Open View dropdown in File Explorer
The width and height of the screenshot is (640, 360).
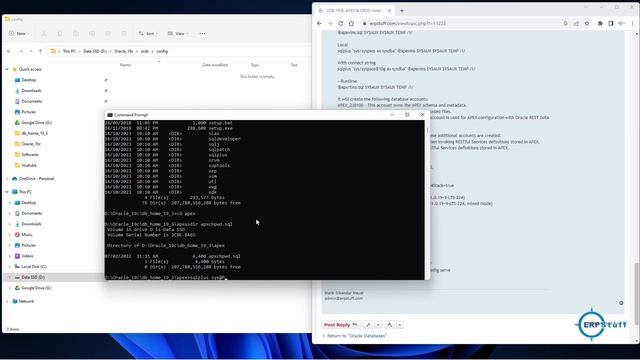(178, 33)
